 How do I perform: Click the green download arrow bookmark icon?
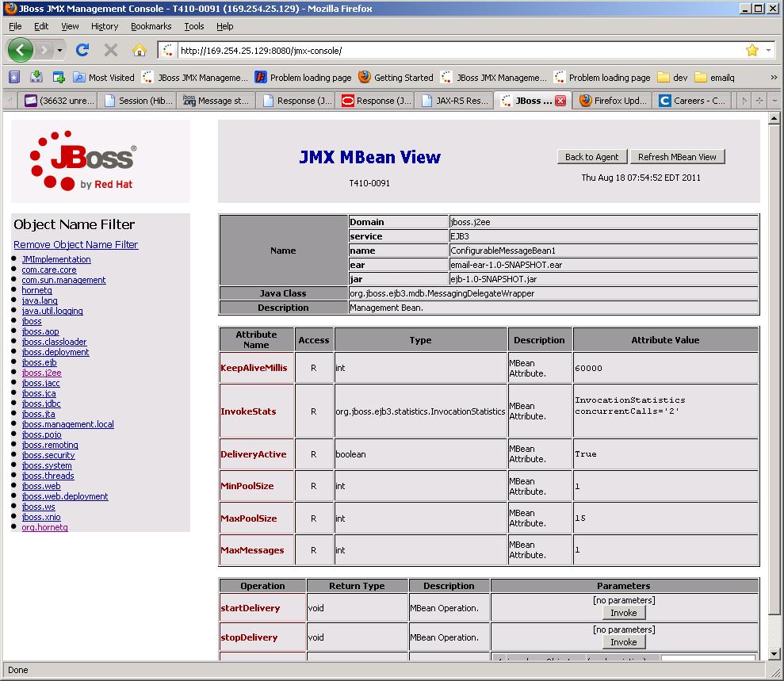pyautogui.click(x=36, y=77)
